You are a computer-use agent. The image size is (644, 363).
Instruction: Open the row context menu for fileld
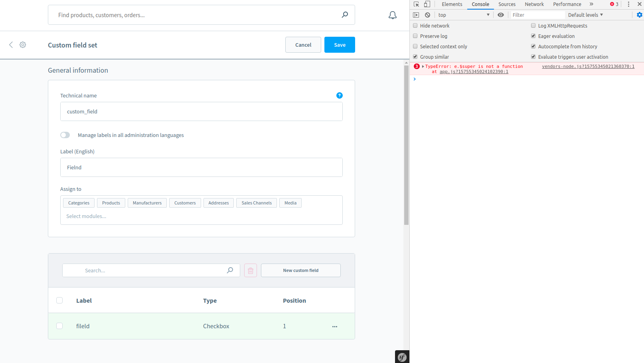334,326
